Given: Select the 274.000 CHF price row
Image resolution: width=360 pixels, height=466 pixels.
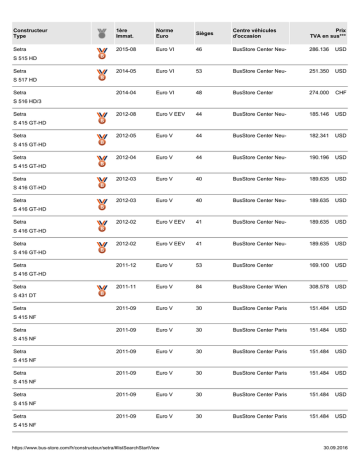Looking at the screenshot, I should [180, 97].
